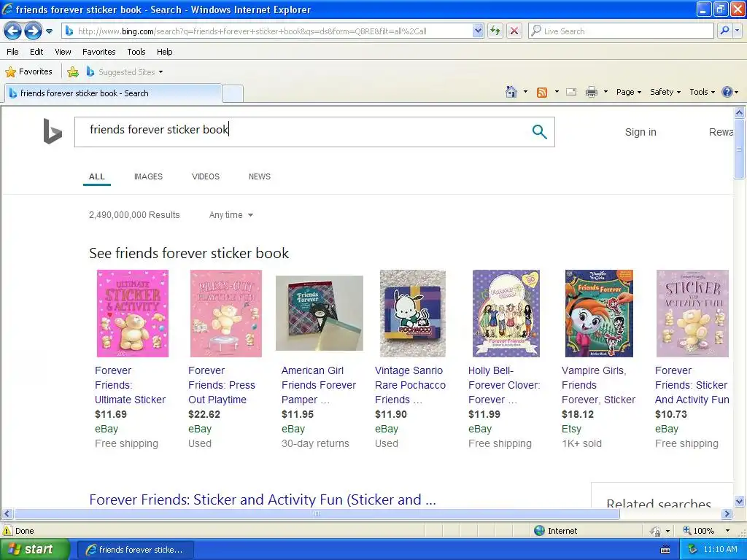
Task: Click the Add to Favorites Bar icon
Action: [x=73, y=72]
